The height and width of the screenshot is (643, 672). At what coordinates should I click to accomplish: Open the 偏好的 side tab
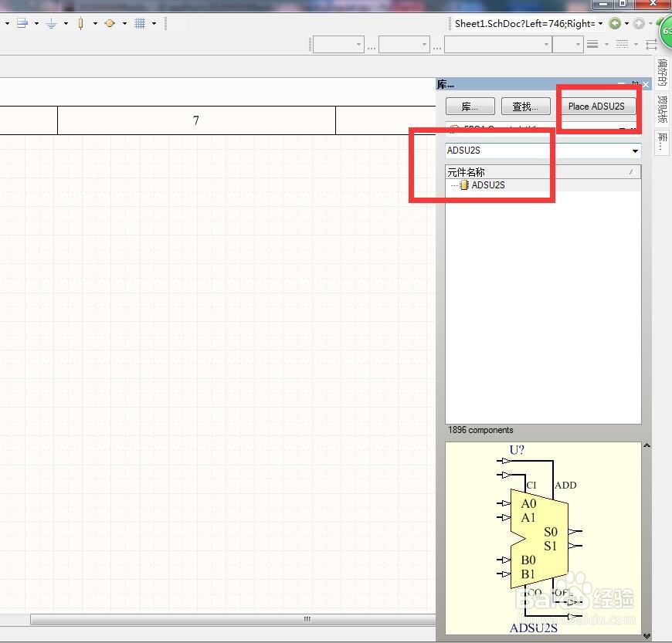point(662,73)
